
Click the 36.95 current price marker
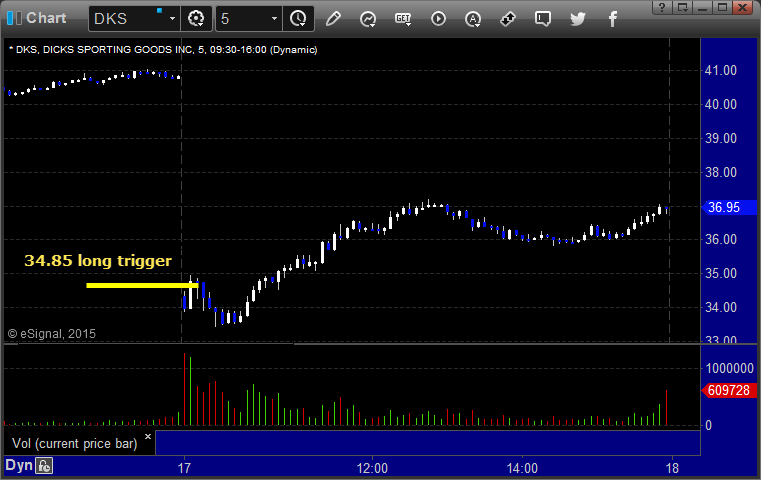tap(729, 208)
